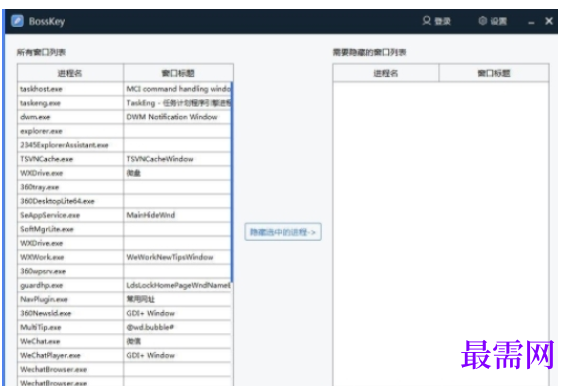Viewport: 573px width, 386px height.
Task: Click the MCI command handling window title
Action: pyautogui.click(x=178, y=89)
